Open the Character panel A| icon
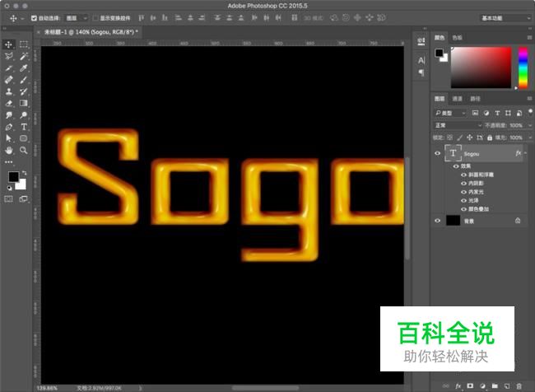Screen dimensions: 535x392 tap(421, 60)
